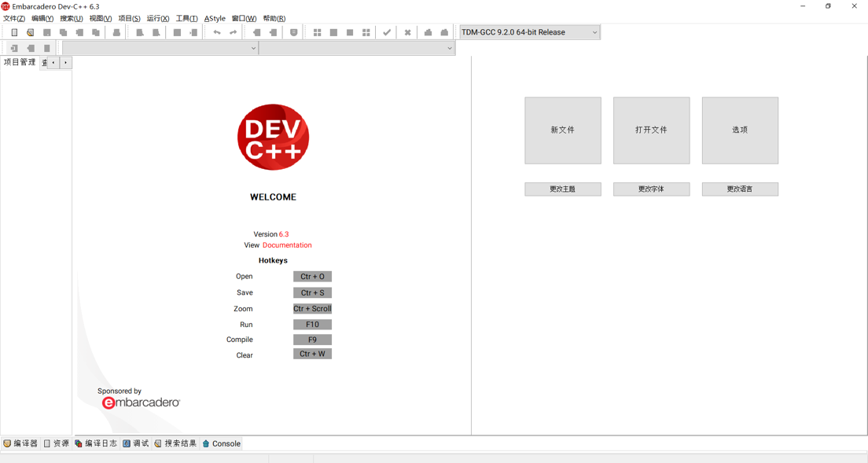Screen dimensions: 868x463
Task: Open the 帮助 menu
Action: [x=274, y=18]
